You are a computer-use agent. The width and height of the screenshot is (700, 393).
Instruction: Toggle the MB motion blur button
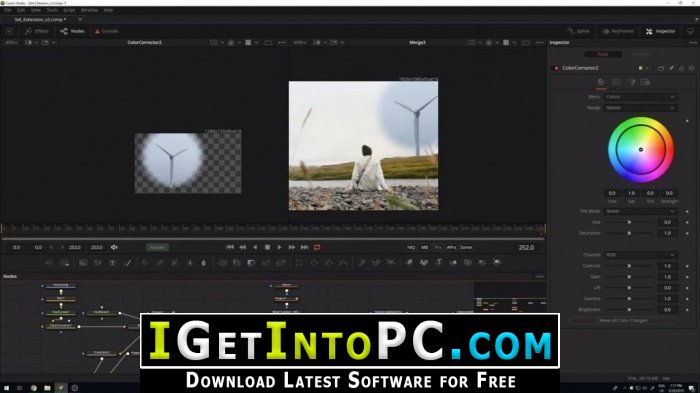tap(425, 247)
